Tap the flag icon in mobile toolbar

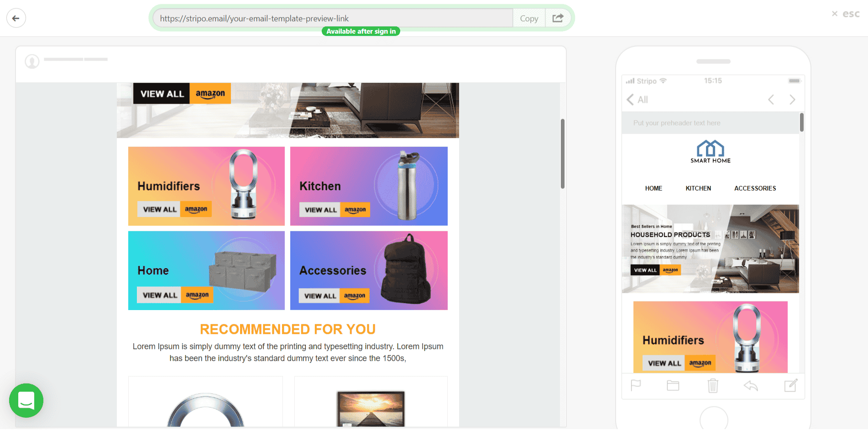[x=636, y=386]
